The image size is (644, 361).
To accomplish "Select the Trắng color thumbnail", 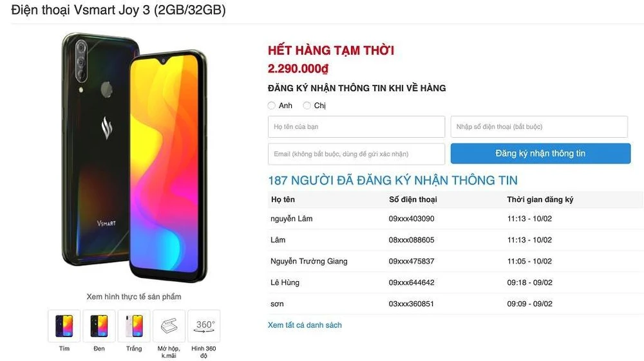I will pos(134,326).
